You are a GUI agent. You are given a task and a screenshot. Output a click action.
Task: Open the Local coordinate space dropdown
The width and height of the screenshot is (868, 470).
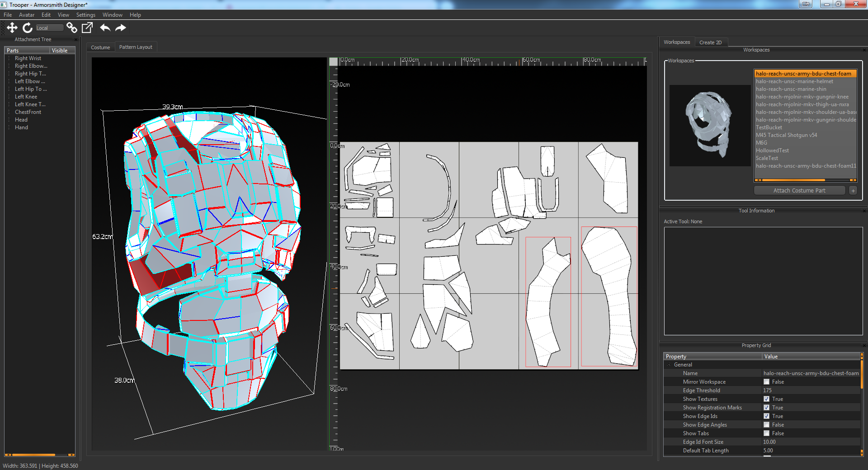(x=49, y=28)
